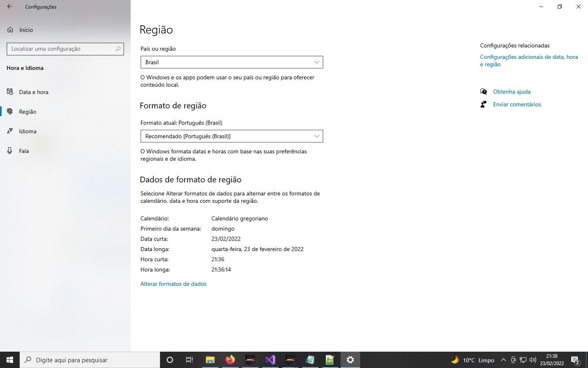Screen dimensions: 588x368
Task: Open the Windows Start menu
Action: pos(10,360)
